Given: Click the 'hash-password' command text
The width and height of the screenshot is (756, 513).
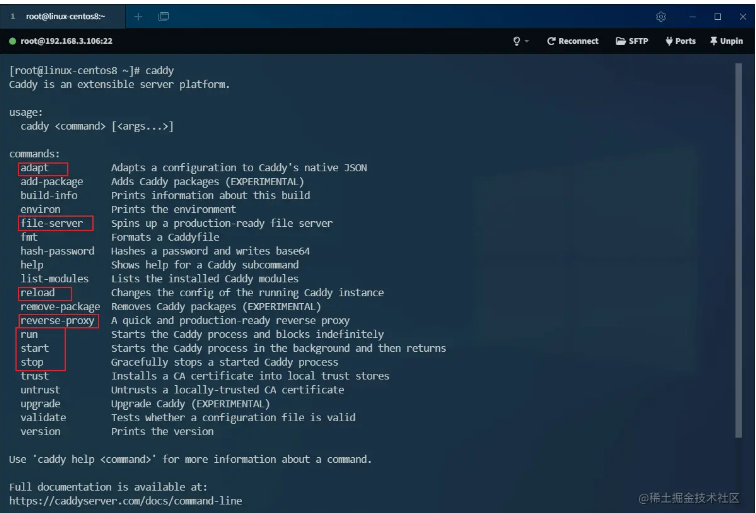Looking at the screenshot, I should tap(57, 251).
